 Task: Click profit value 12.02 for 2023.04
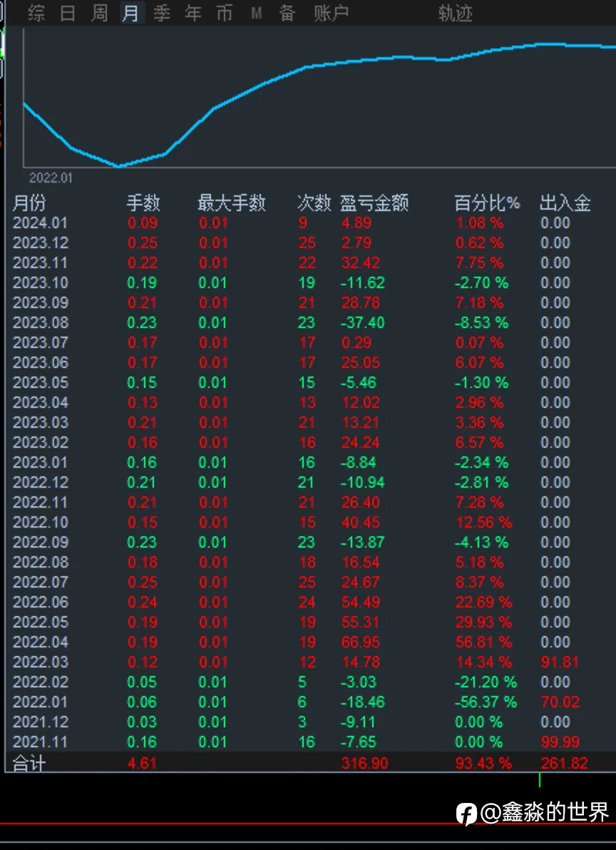click(361, 403)
